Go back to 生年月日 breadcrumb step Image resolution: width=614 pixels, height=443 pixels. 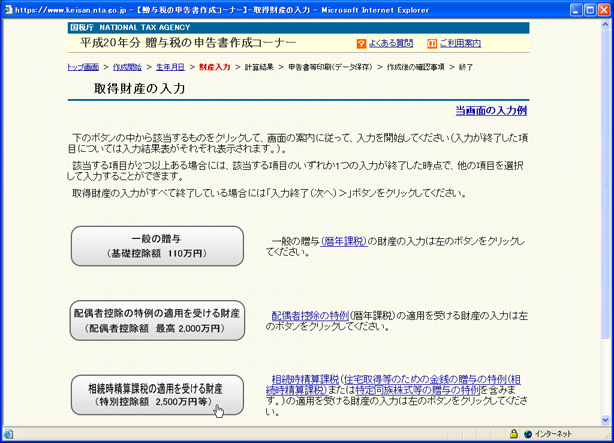170,67
